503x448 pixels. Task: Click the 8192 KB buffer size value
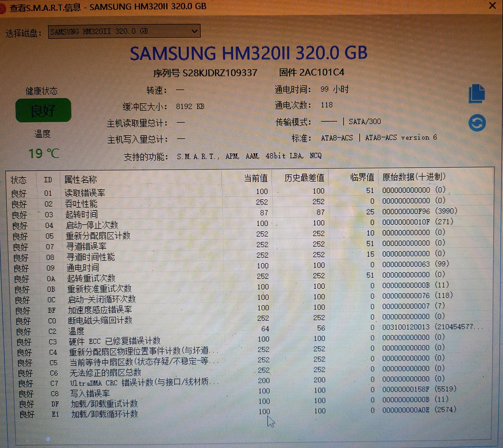click(x=190, y=106)
